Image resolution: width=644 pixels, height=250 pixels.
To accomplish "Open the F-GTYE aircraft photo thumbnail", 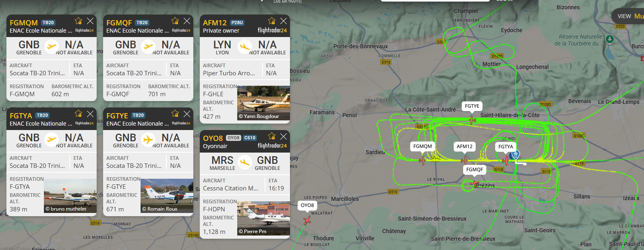I will 167,196.
